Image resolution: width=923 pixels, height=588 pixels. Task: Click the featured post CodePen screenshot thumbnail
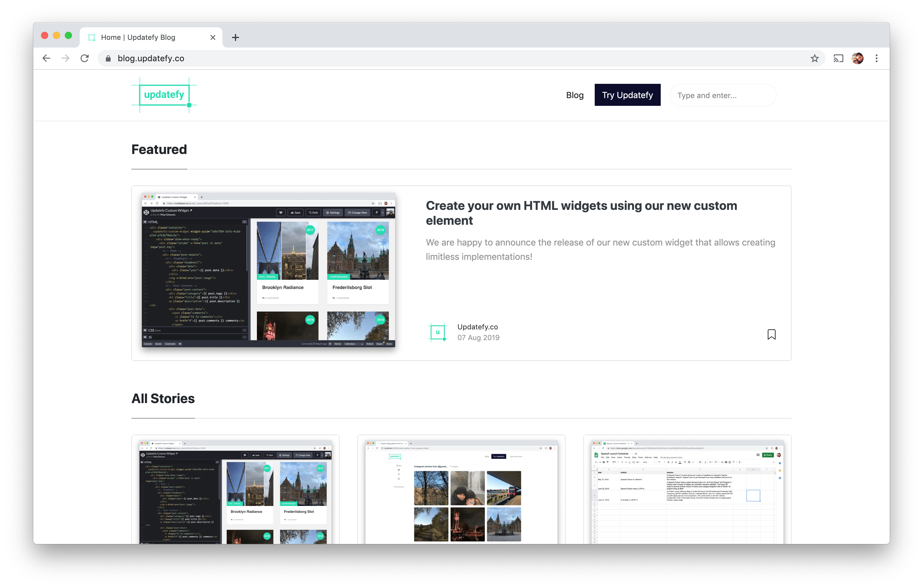point(268,270)
